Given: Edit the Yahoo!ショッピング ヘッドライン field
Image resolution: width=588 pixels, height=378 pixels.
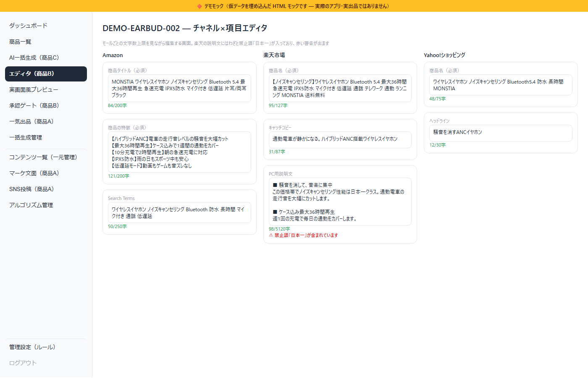Looking at the screenshot, I should coord(501,133).
